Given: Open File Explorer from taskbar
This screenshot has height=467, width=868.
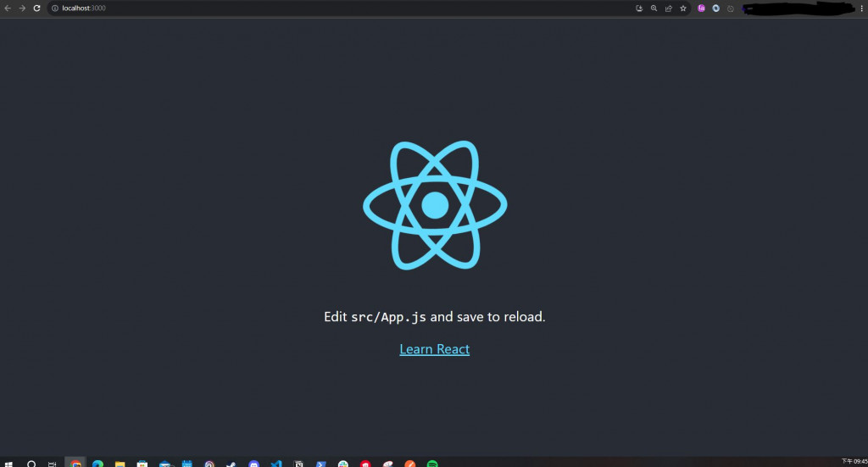Looking at the screenshot, I should point(120,464).
